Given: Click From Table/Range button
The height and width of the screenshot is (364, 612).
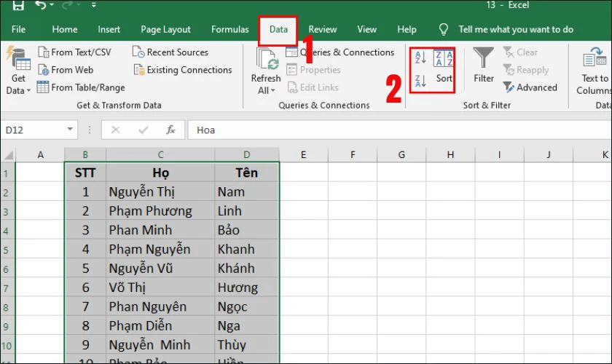Looking at the screenshot, I should (81, 87).
